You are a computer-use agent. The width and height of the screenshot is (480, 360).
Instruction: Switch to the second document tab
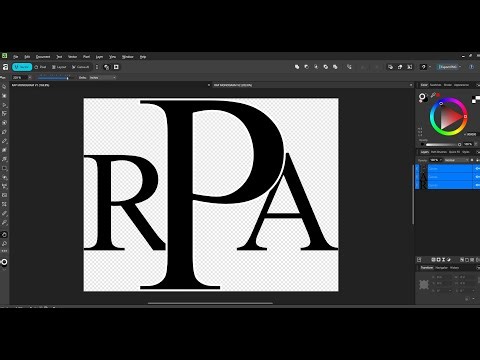coord(233,85)
